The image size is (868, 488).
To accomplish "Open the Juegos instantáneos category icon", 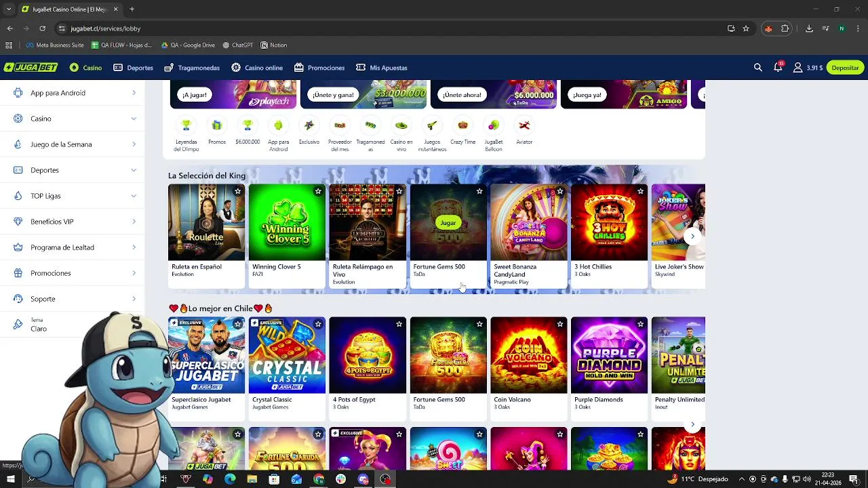I will [432, 125].
